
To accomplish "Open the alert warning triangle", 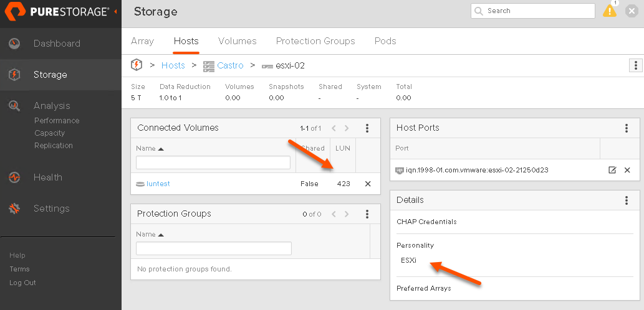I will (x=610, y=11).
